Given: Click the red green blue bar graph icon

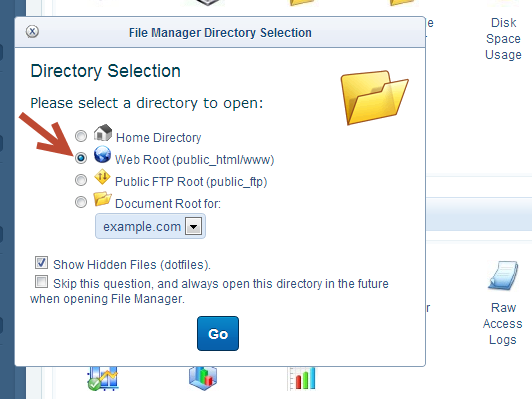Looking at the screenshot, I should (x=302, y=378).
